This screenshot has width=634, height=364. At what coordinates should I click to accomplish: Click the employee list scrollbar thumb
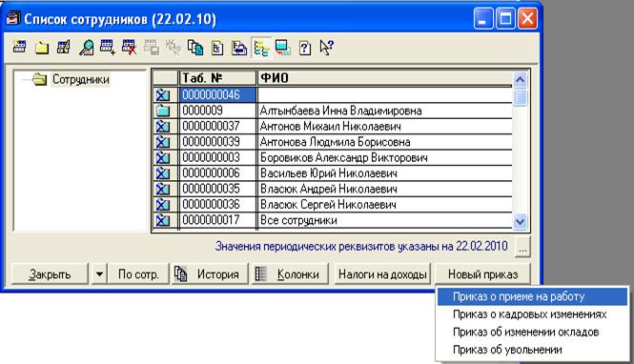[520, 97]
